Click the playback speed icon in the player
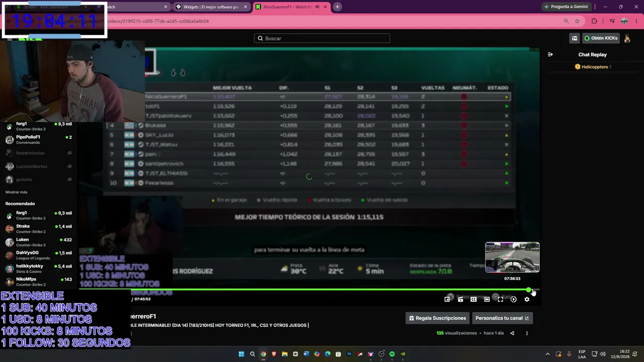Screen dimensions: 644x362 [x=513, y=299]
